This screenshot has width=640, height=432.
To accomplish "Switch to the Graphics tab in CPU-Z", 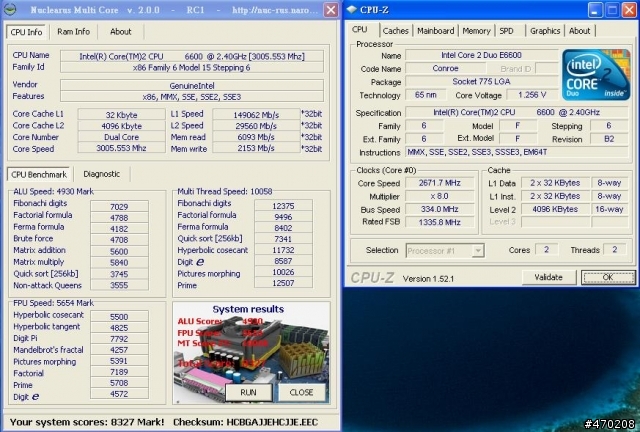I will coord(545,31).
